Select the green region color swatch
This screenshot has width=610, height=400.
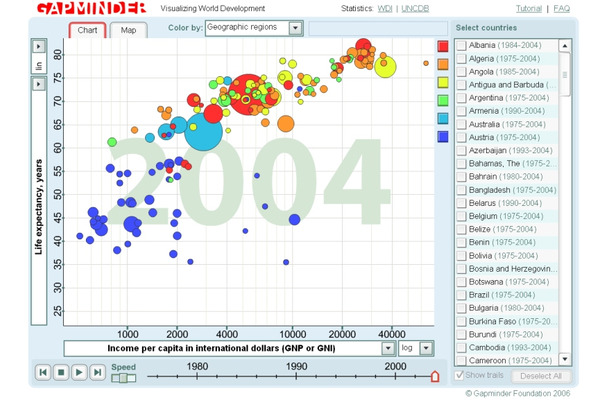(443, 100)
